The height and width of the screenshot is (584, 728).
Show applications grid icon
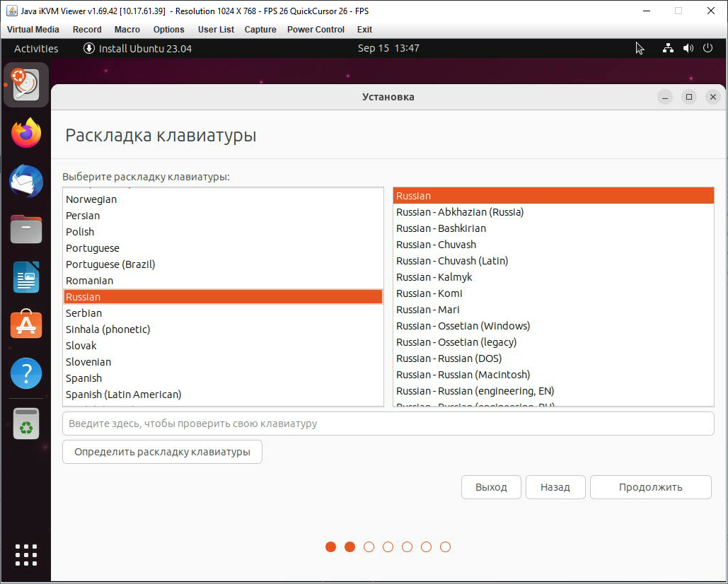click(26, 555)
